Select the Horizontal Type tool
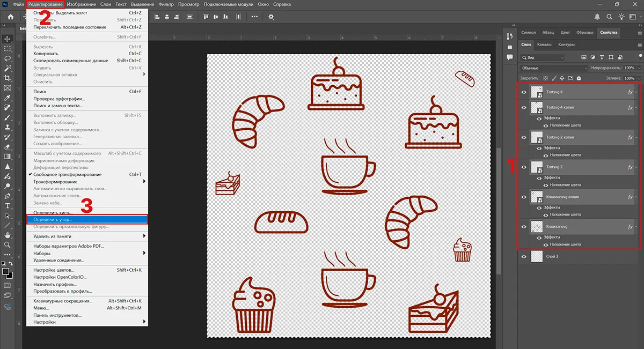This screenshot has width=644, height=349. click(8, 206)
